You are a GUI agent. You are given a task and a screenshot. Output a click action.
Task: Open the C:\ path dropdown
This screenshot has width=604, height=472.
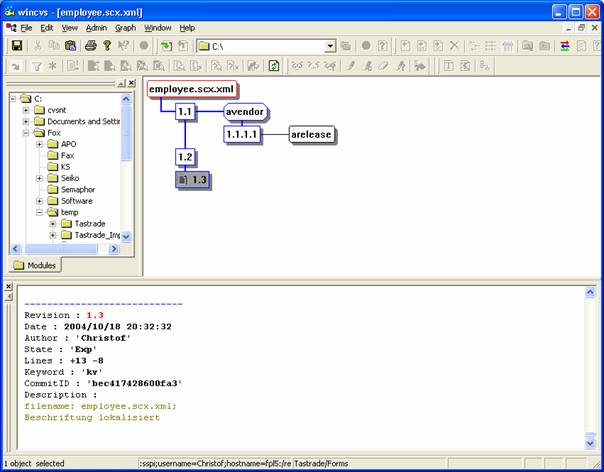330,46
